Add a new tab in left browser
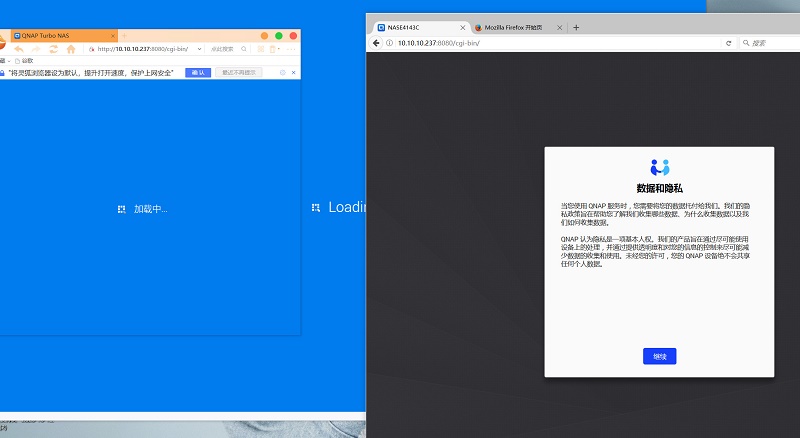This screenshot has height=438, width=800. click(x=124, y=35)
